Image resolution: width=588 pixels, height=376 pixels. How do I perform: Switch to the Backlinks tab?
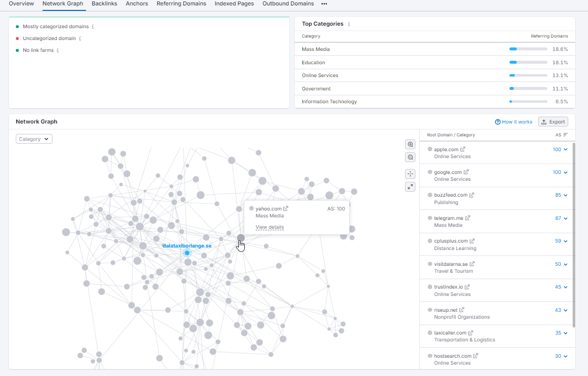[x=104, y=3]
